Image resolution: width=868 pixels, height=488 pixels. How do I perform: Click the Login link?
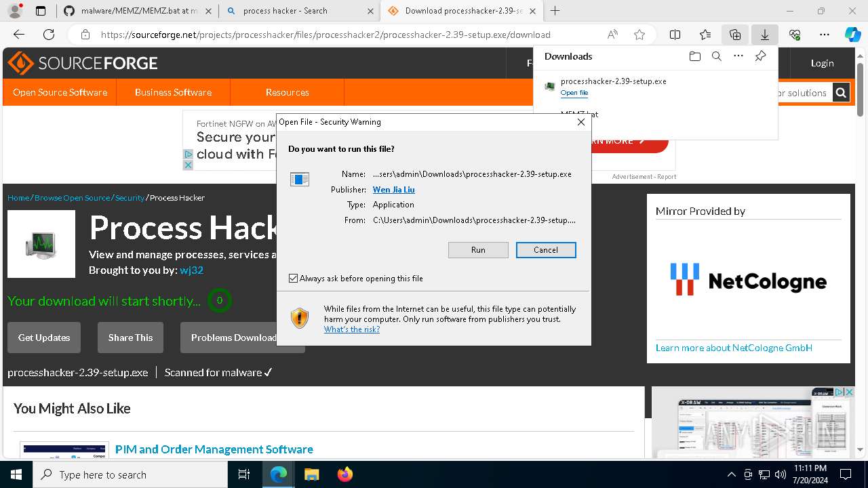(822, 63)
